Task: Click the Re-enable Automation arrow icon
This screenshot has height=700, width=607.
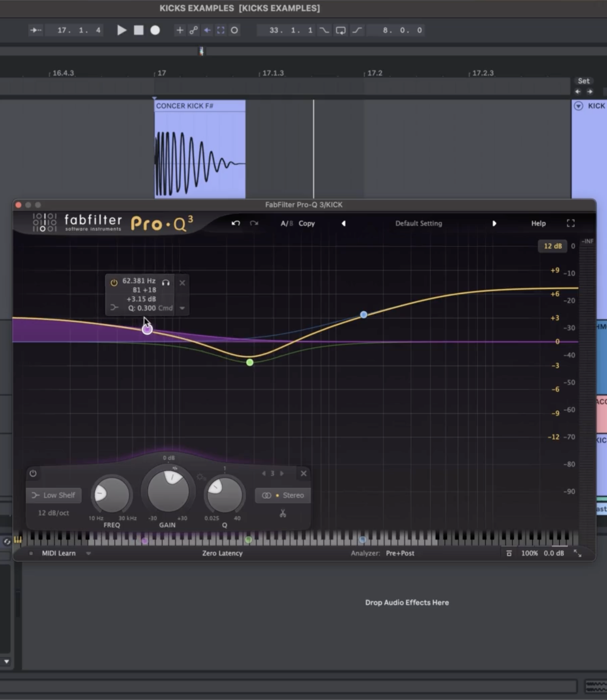Action: coord(207,30)
